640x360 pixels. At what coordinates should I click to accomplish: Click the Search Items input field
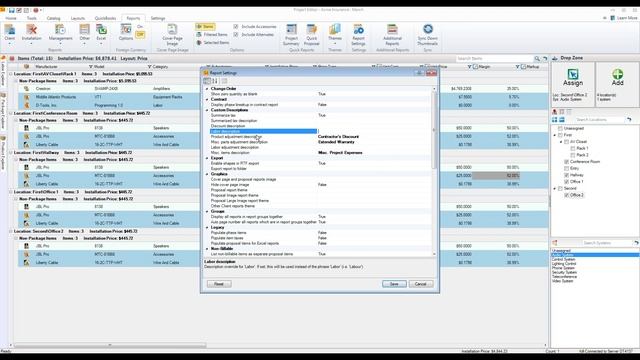pos(494,59)
